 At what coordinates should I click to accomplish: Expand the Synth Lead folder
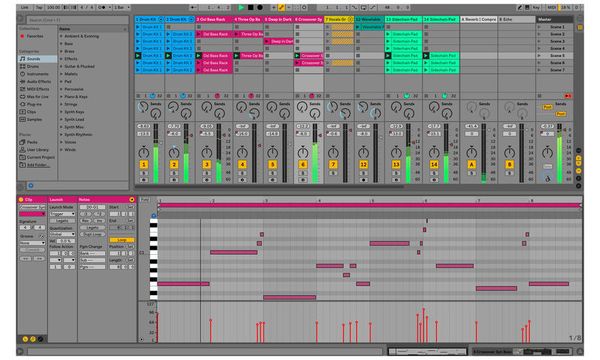click(61, 119)
